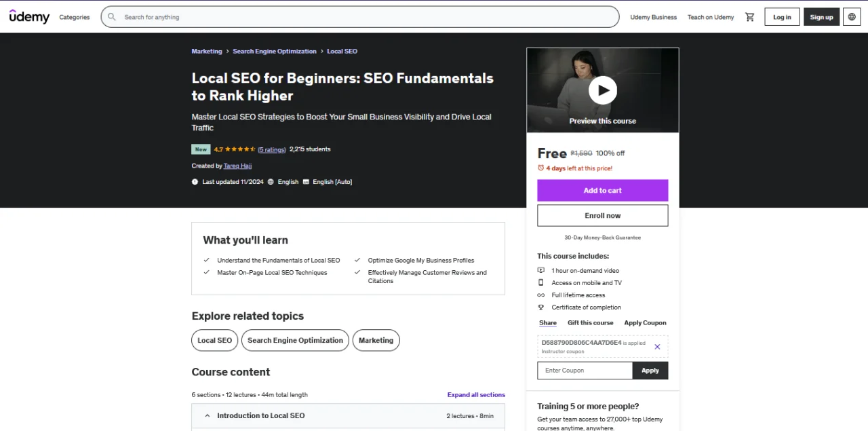
Task: Select the Search Engine Optimization topic pill
Action: coord(295,340)
